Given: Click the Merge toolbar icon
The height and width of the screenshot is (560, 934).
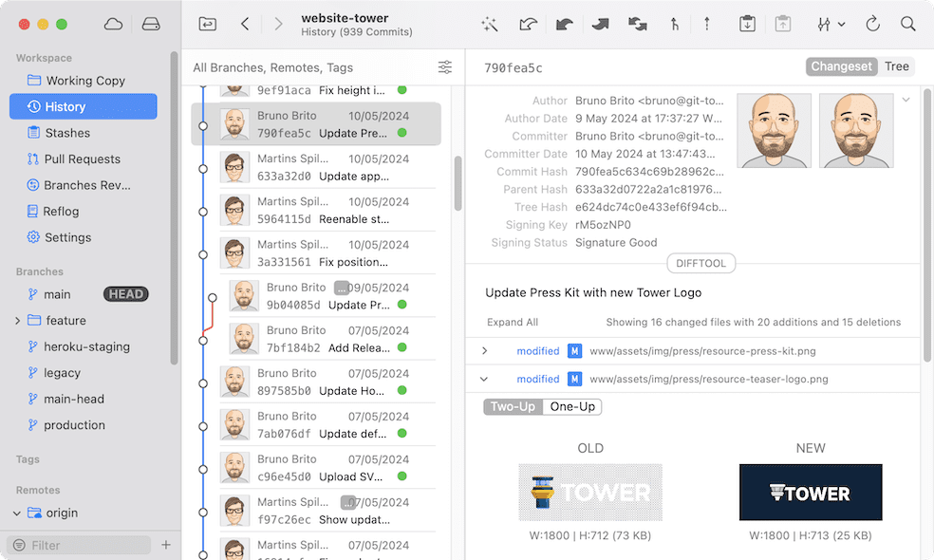Looking at the screenshot, I should tap(637, 24).
